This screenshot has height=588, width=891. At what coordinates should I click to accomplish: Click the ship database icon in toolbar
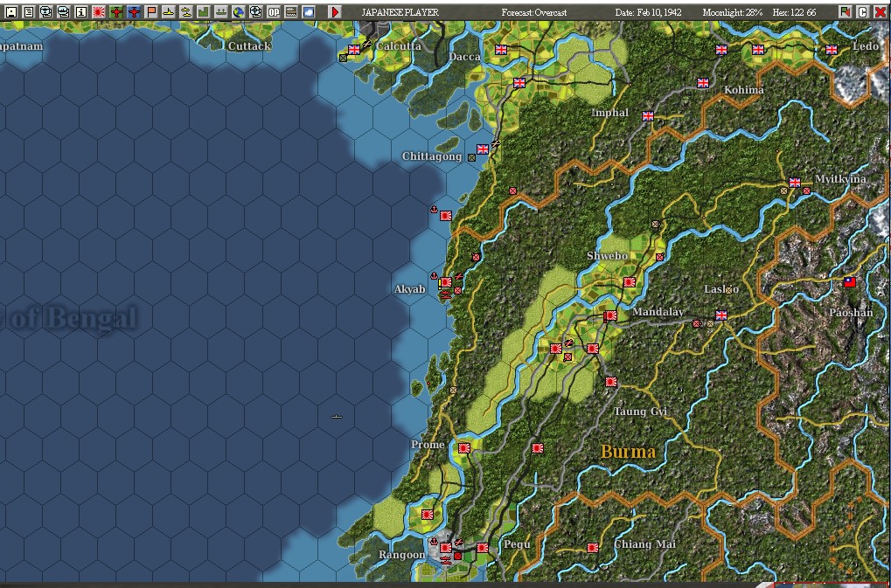pyautogui.click(x=64, y=11)
